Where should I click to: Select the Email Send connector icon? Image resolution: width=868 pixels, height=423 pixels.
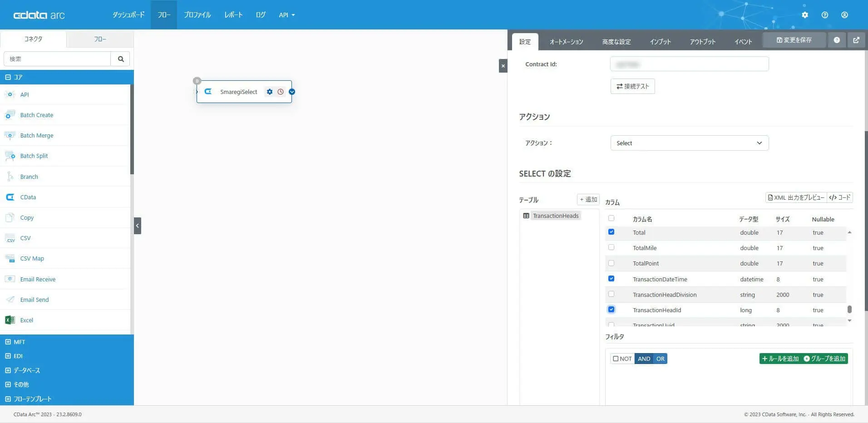point(10,300)
